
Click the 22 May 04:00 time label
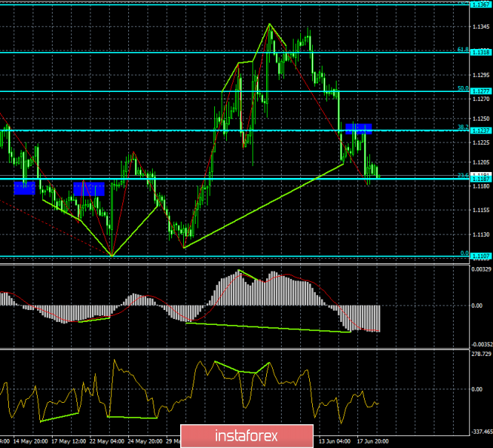(x=107, y=441)
